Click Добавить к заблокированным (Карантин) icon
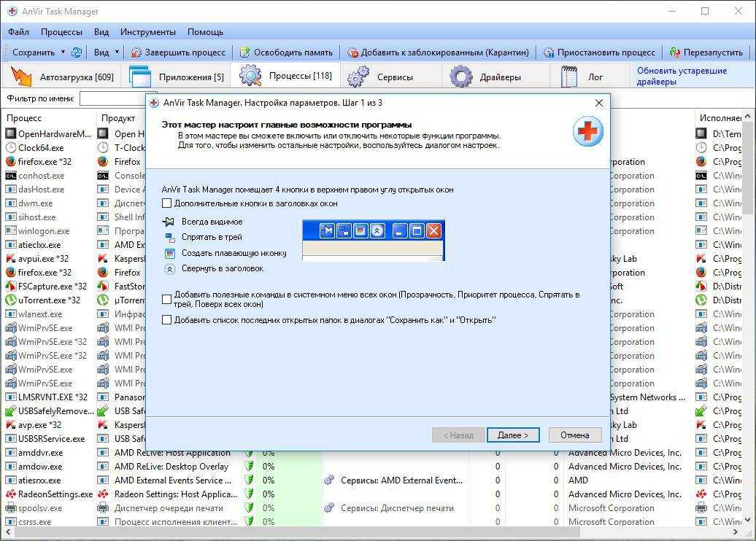 [353, 52]
